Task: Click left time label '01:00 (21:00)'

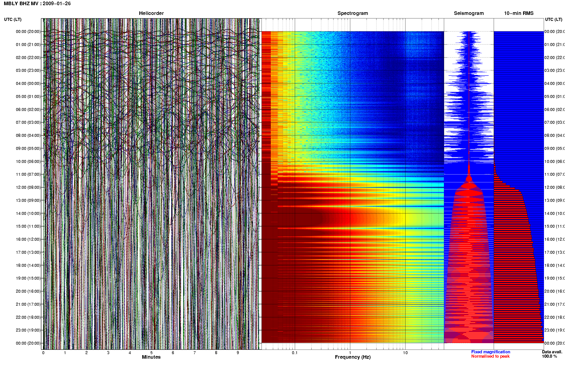Action: pyautogui.click(x=28, y=44)
